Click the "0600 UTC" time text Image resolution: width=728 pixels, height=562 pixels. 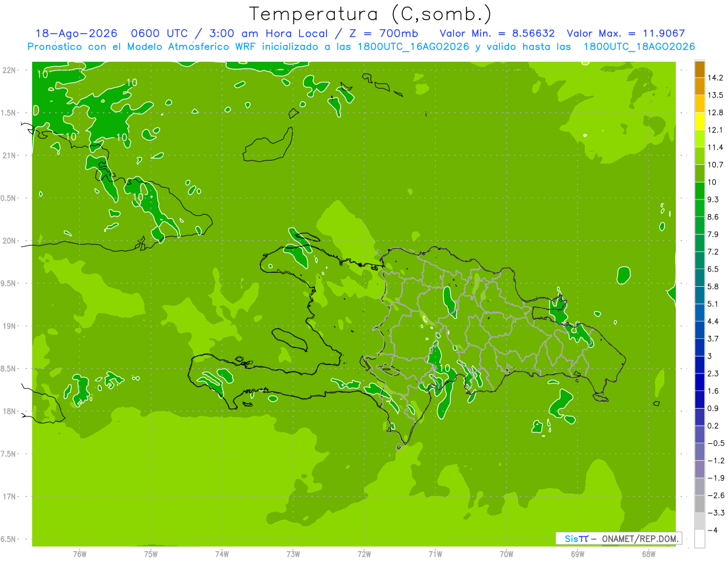click(160, 33)
